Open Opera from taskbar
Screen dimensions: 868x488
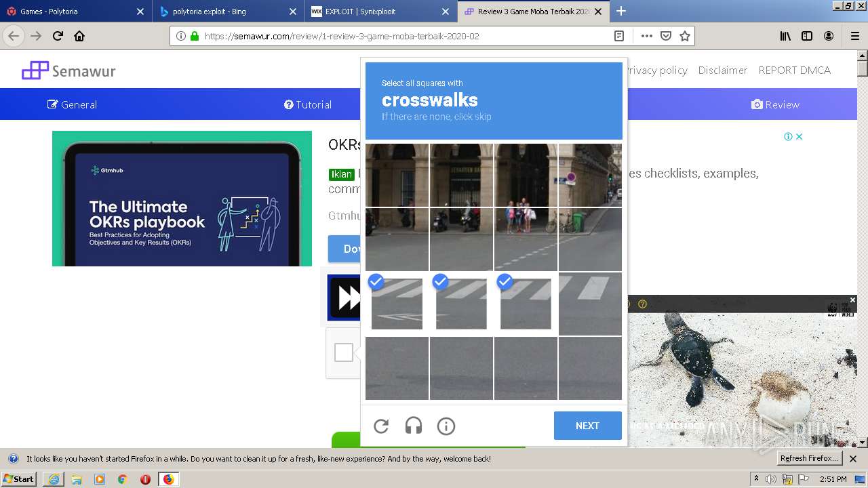coord(145,479)
